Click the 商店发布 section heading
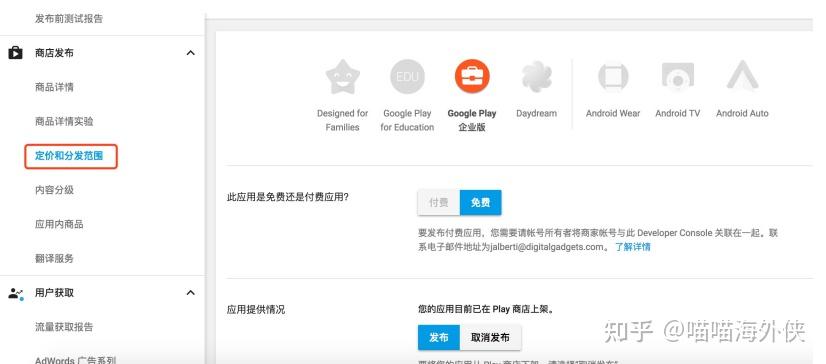The width and height of the screenshot is (826, 364). coord(54,53)
